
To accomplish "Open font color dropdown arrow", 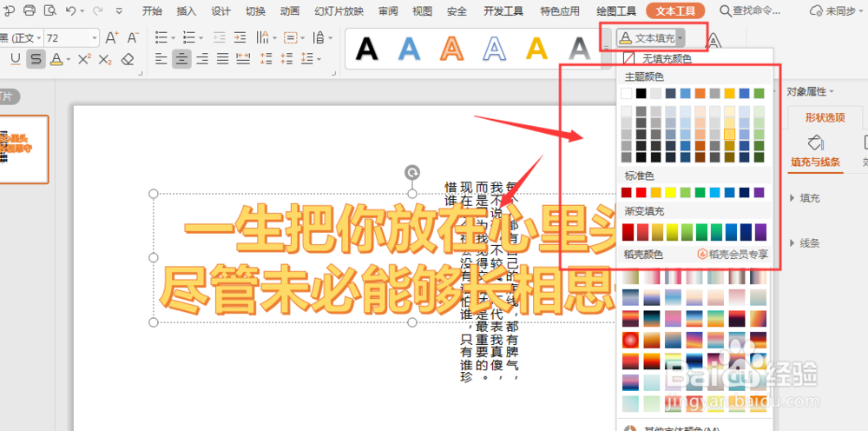I will point(68,59).
